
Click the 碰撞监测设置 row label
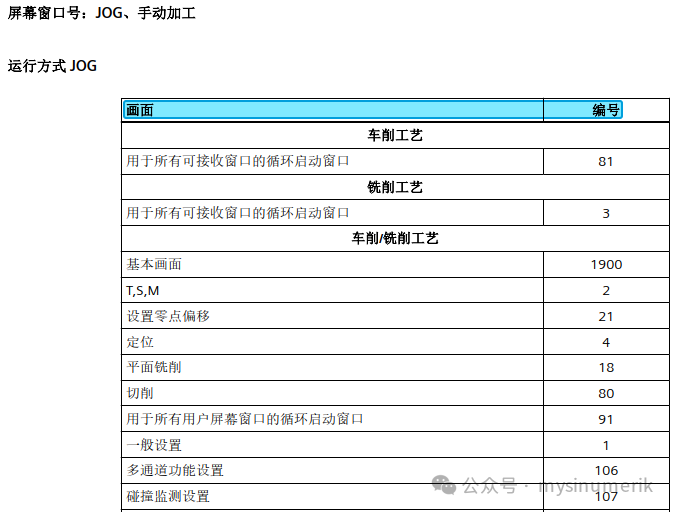pyautogui.click(x=168, y=496)
